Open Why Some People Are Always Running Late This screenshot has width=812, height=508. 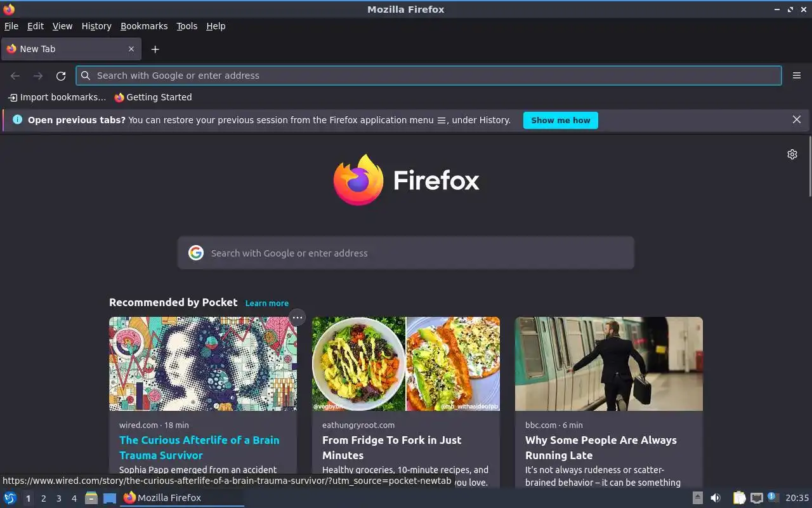click(x=601, y=448)
